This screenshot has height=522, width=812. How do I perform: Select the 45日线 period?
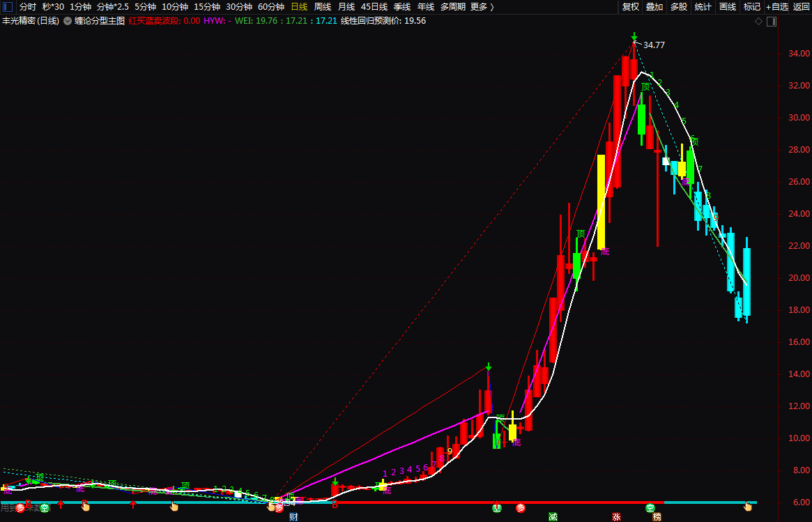pos(374,7)
